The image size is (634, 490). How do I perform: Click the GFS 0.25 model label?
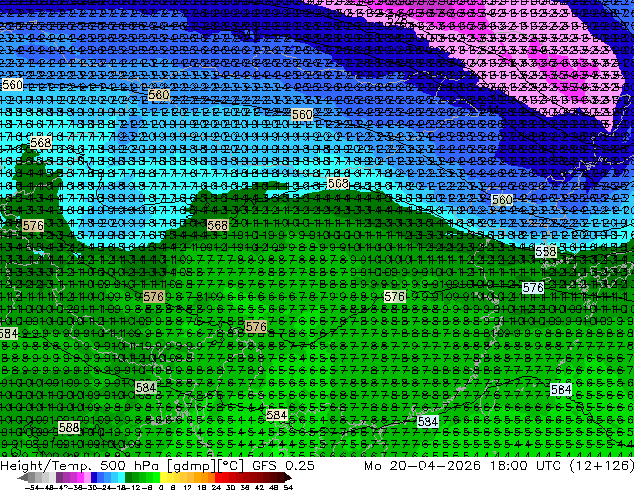coord(283,465)
